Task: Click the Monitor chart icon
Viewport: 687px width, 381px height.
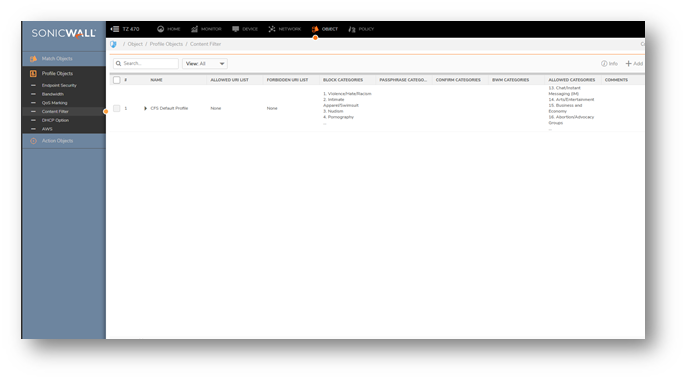Action: tap(194, 29)
